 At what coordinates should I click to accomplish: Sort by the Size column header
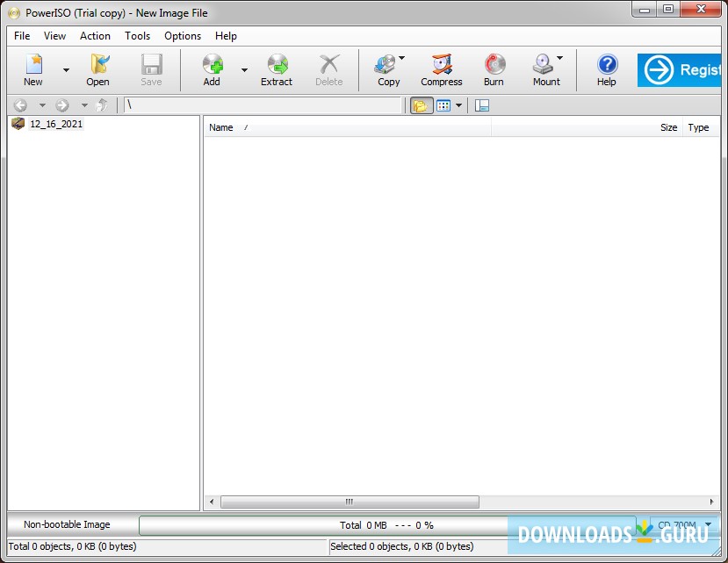click(x=587, y=127)
